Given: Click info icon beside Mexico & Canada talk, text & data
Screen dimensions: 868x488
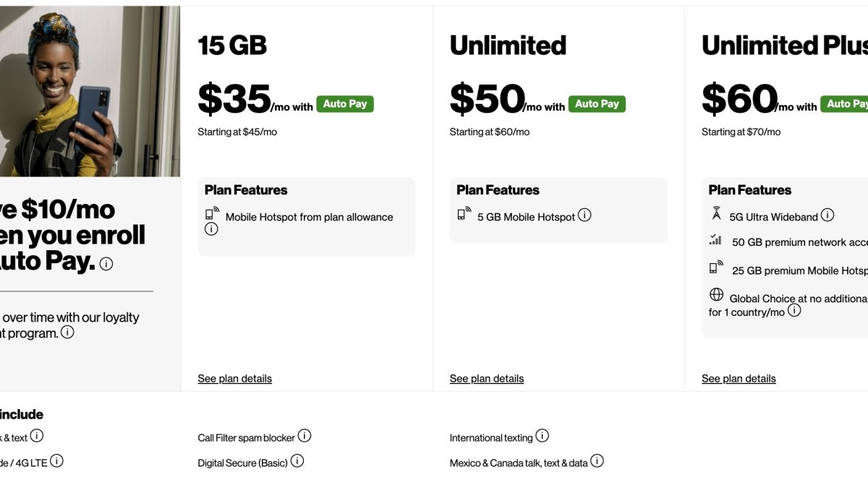Looking at the screenshot, I should [x=597, y=461].
